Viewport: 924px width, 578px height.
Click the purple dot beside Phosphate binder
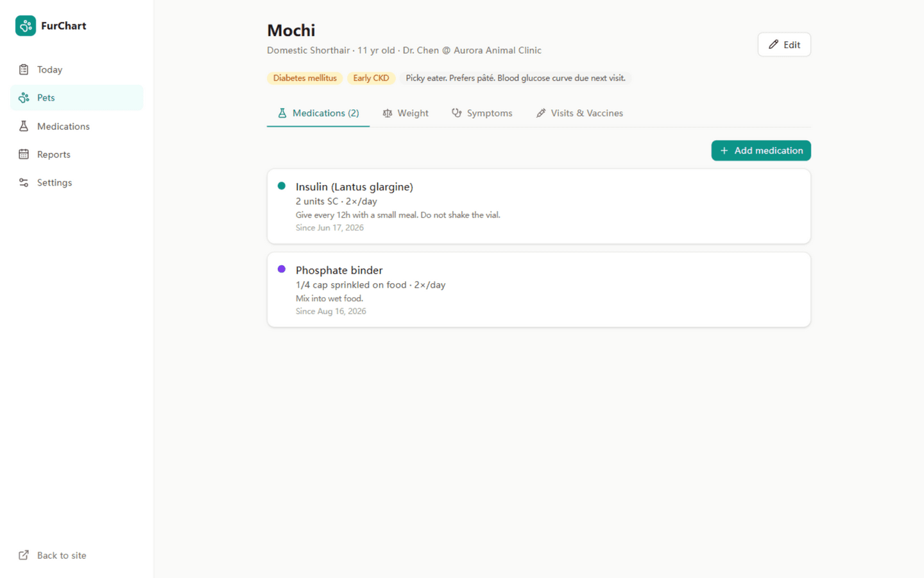pyautogui.click(x=281, y=269)
